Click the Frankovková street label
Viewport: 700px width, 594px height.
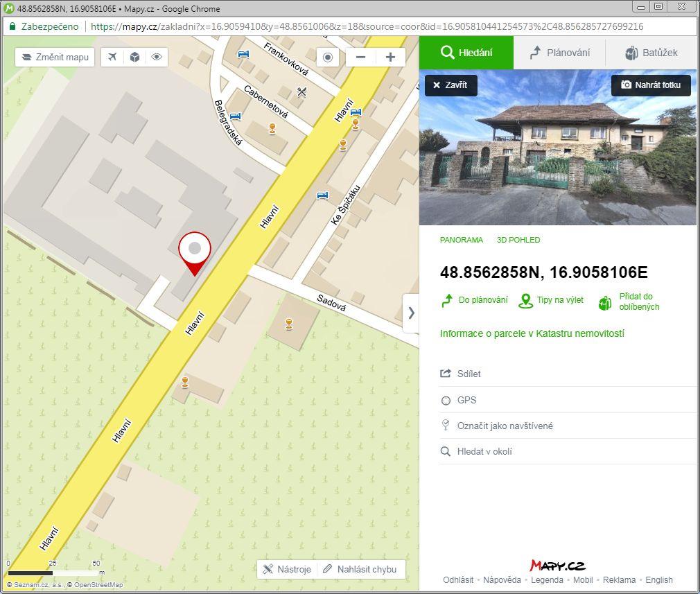click(286, 59)
